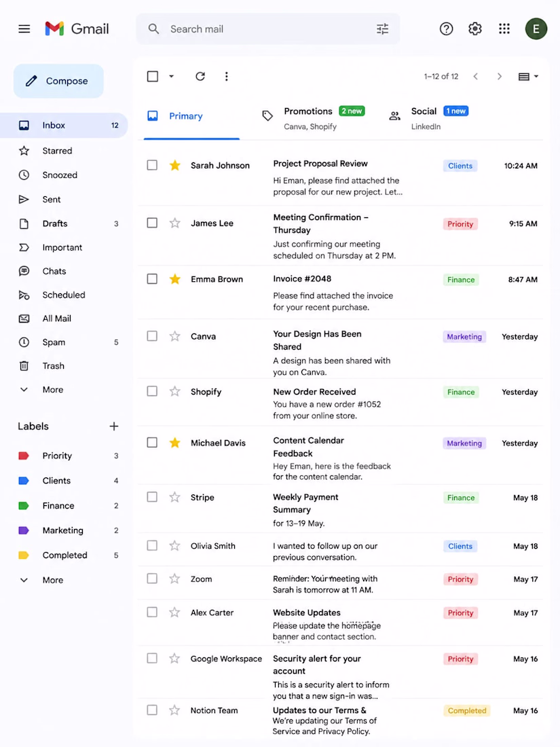Unstar the Sarah Johnson email
Image resolution: width=560 pixels, height=747 pixels.
(174, 165)
